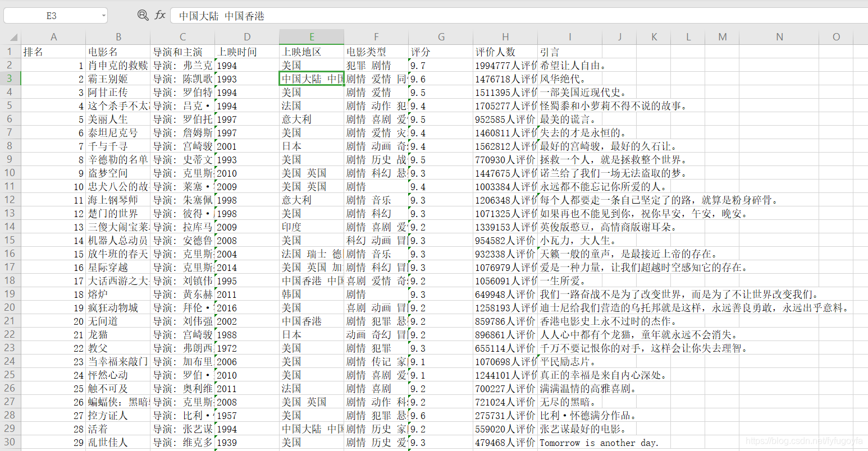868x451 pixels.
Task: Select column G header
Action: [441, 37]
